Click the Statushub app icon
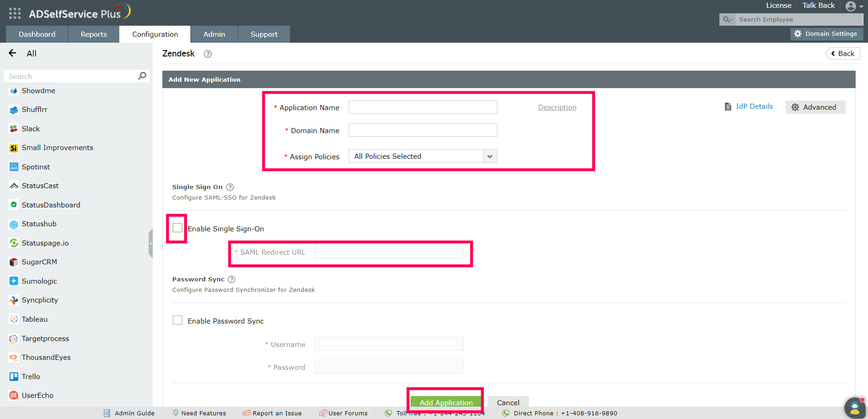The width and height of the screenshot is (868, 419). pos(14,224)
